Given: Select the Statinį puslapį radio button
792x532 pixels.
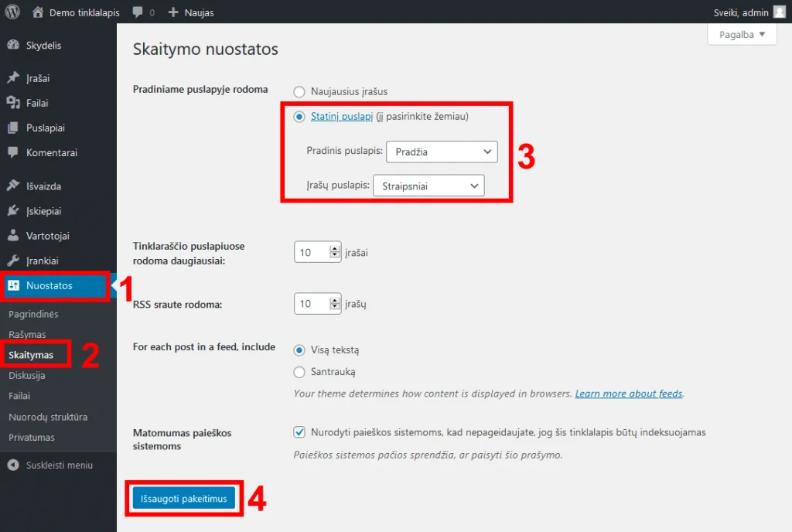Looking at the screenshot, I should coord(299,117).
